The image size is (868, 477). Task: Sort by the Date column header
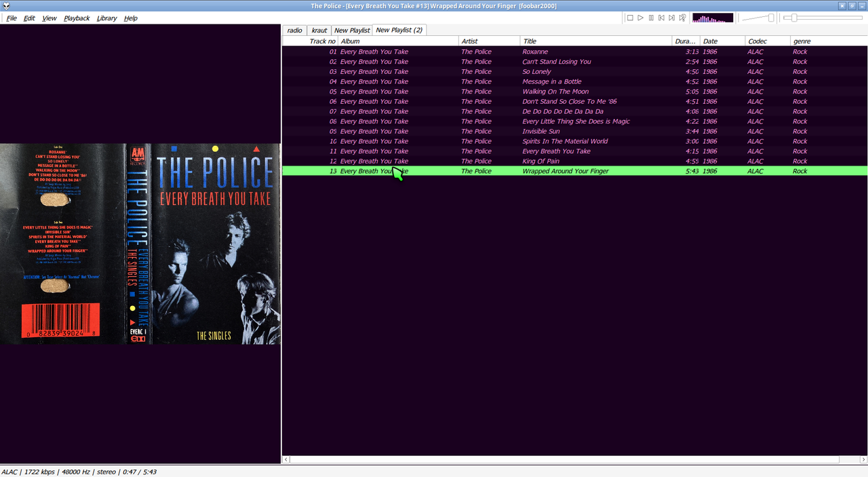click(x=722, y=41)
